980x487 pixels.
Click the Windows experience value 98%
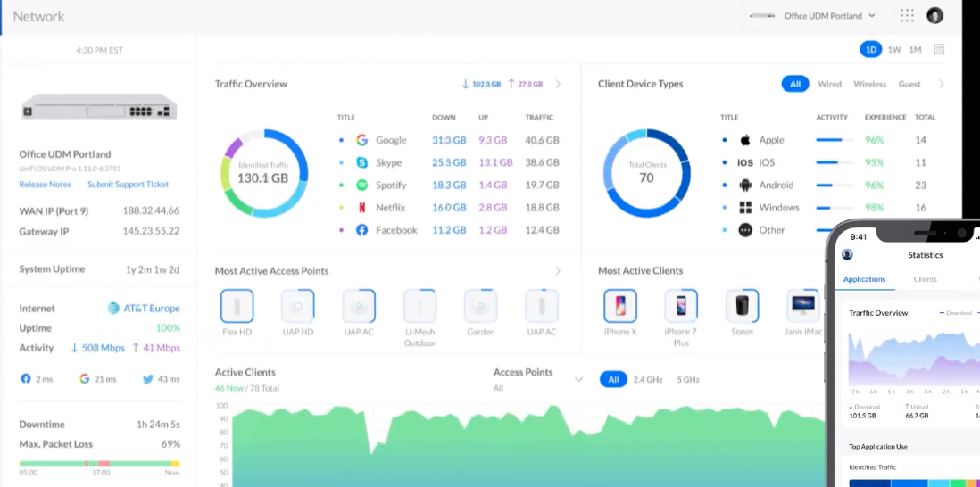tap(875, 208)
